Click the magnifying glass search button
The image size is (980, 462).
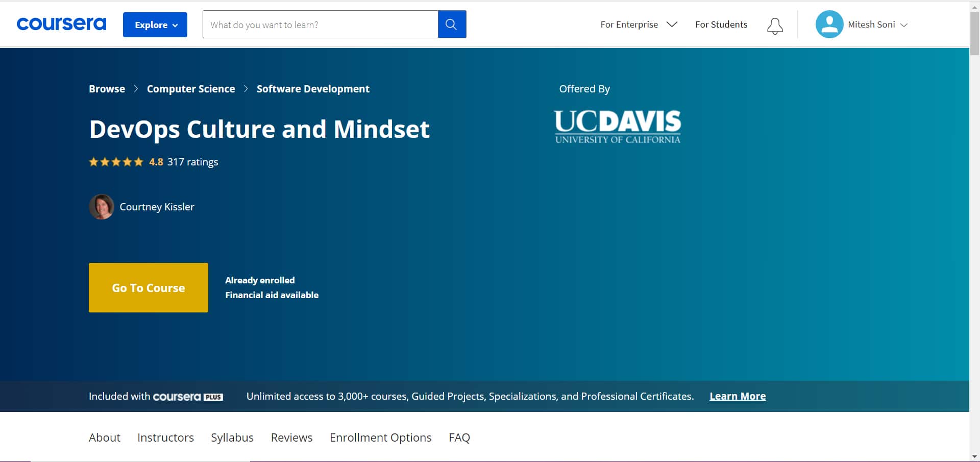pyautogui.click(x=451, y=24)
